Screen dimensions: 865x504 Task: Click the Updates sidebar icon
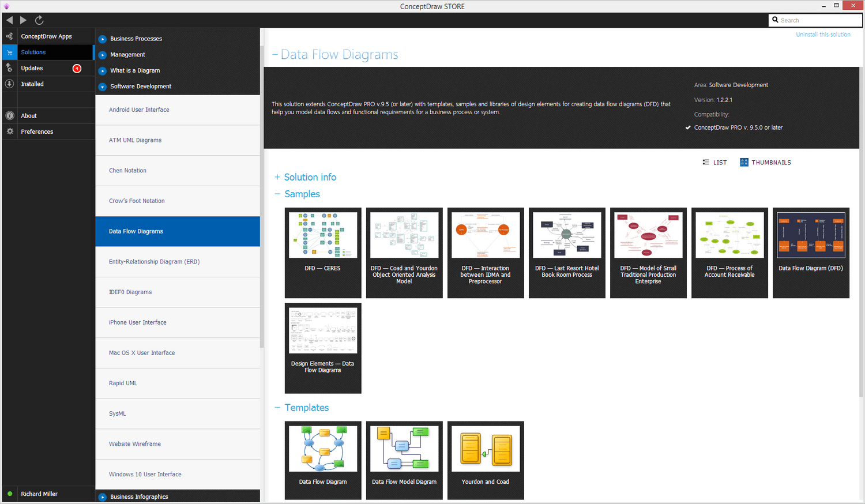(x=9, y=68)
